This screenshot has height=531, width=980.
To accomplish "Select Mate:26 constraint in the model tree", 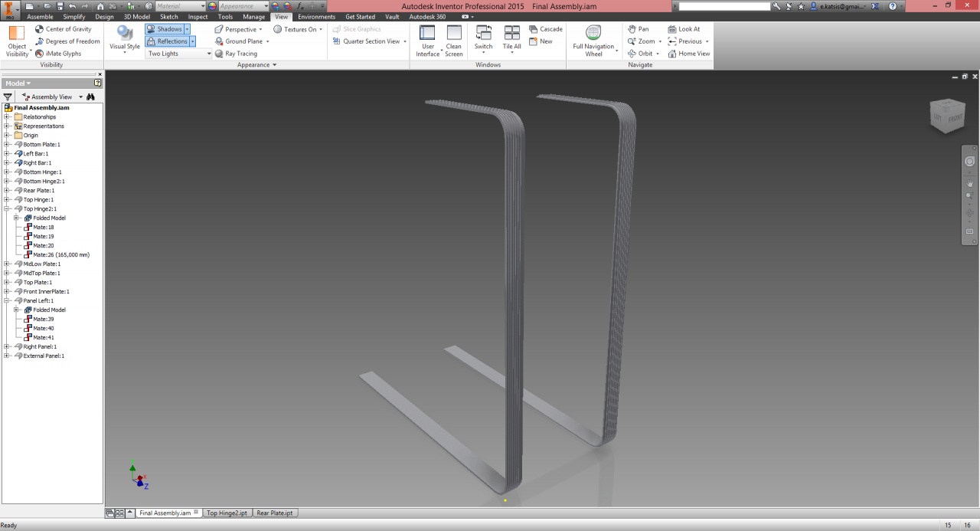I will pos(60,255).
